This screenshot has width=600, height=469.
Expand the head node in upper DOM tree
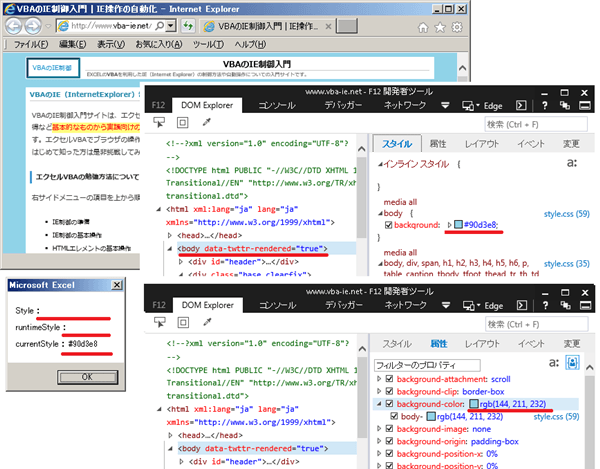pos(170,236)
